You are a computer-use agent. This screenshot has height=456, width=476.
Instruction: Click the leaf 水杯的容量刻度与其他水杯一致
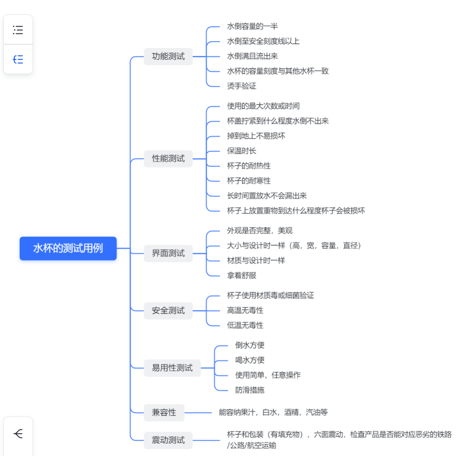pos(278,71)
